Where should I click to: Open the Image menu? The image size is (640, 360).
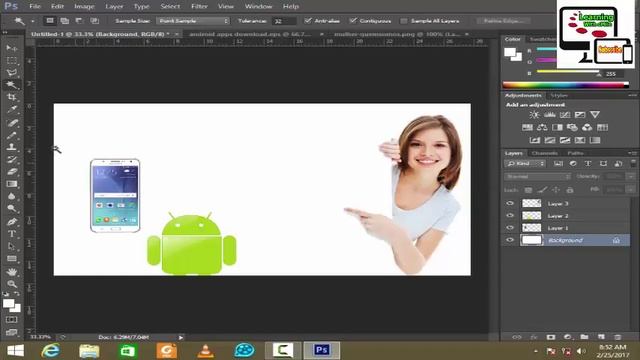click(x=84, y=7)
